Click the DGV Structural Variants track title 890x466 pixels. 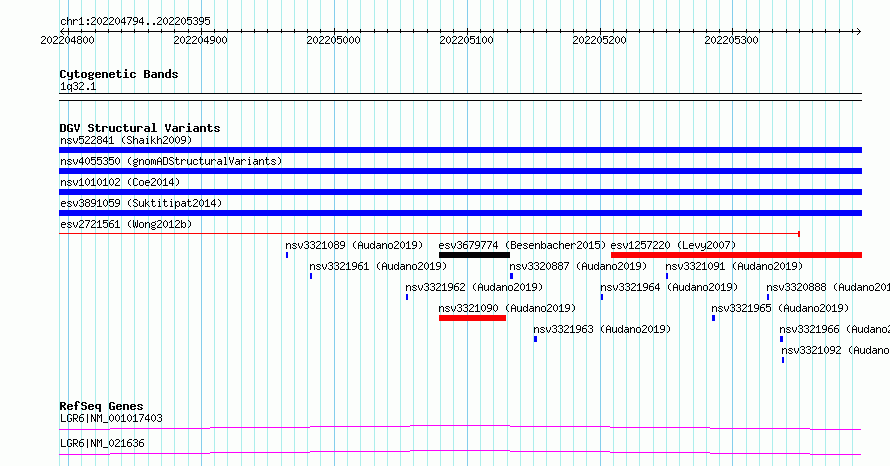pos(140,128)
